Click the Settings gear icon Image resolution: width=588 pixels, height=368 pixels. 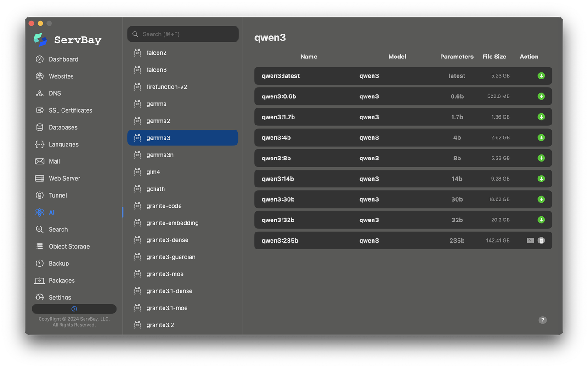tap(40, 297)
